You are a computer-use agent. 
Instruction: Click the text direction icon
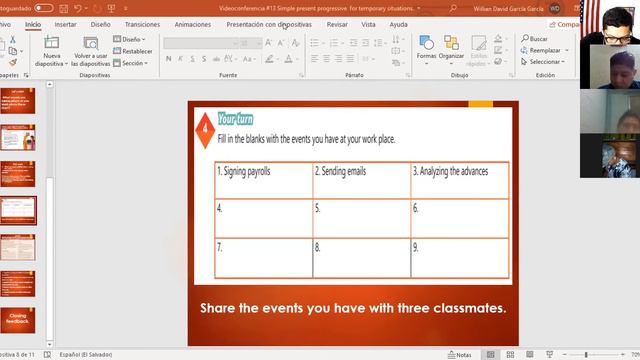pyautogui.click(x=396, y=39)
